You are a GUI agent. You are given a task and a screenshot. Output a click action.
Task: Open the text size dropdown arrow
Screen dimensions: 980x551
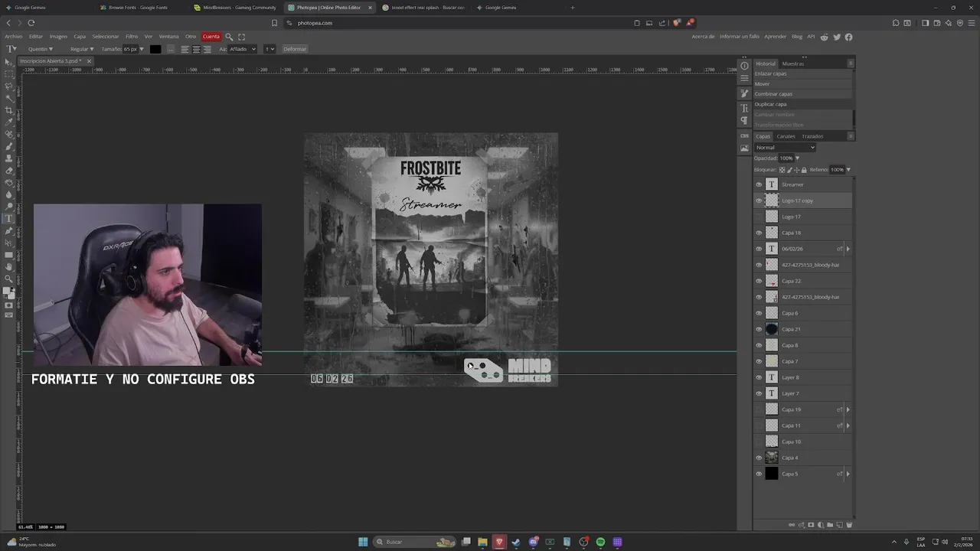[142, 49]
